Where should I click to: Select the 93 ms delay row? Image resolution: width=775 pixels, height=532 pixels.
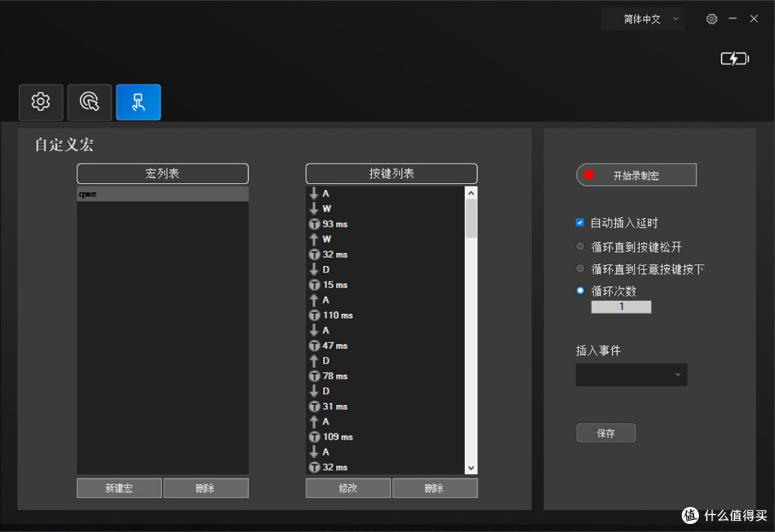click(x=385, y=224)
